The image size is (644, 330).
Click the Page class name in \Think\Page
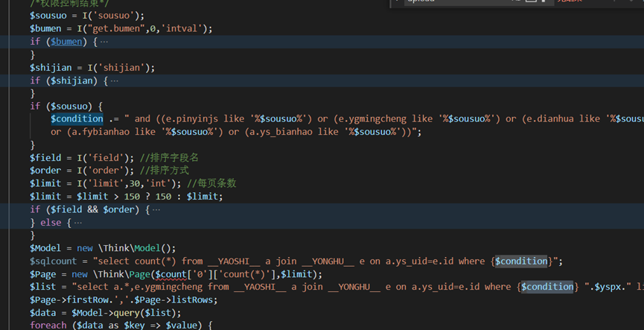click(x=140, y=274)
